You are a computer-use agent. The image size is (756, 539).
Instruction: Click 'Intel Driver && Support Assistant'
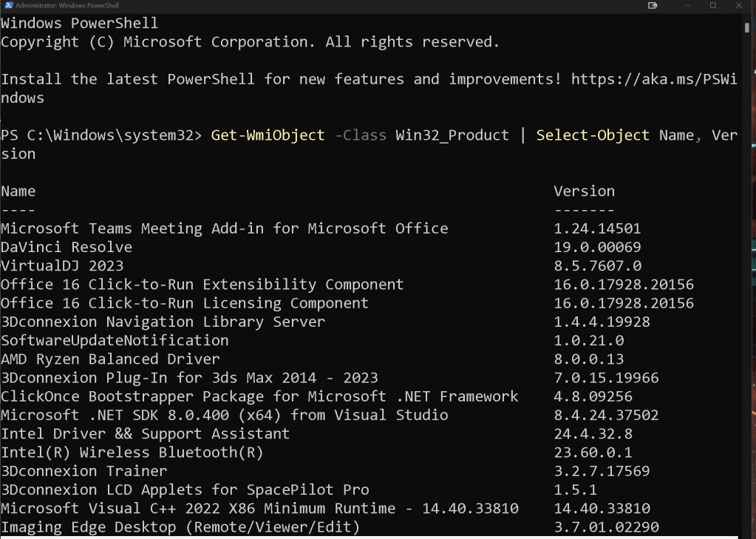tap(145, 434)
